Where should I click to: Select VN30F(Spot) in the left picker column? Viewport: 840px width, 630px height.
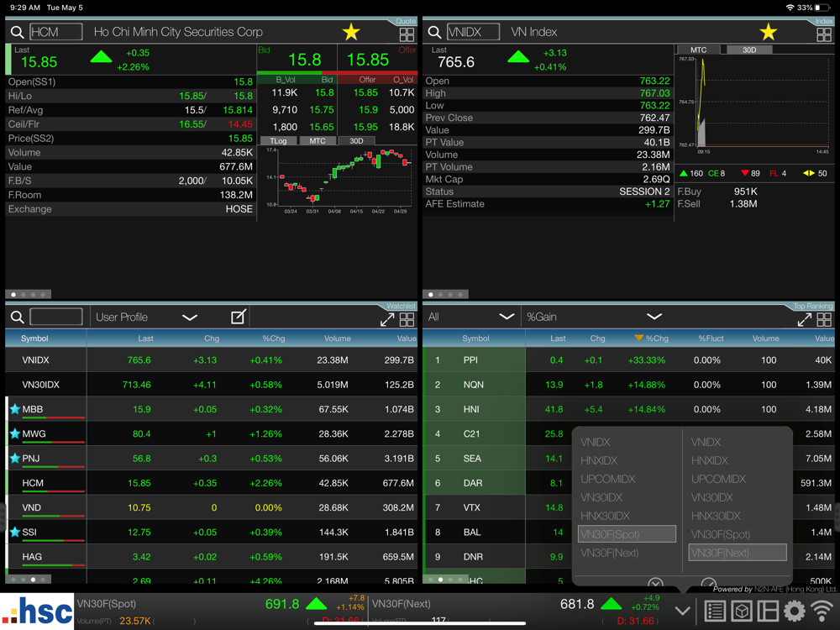(x=627, y=534)
